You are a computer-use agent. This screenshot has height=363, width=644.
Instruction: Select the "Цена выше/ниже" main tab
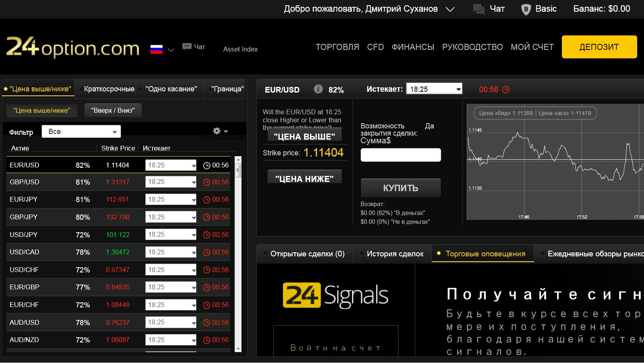click(39, 89)
